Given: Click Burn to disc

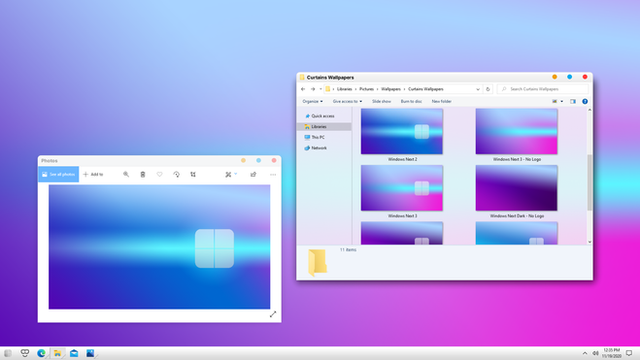Looking at the screenshot, I should [x=411, y=101].
